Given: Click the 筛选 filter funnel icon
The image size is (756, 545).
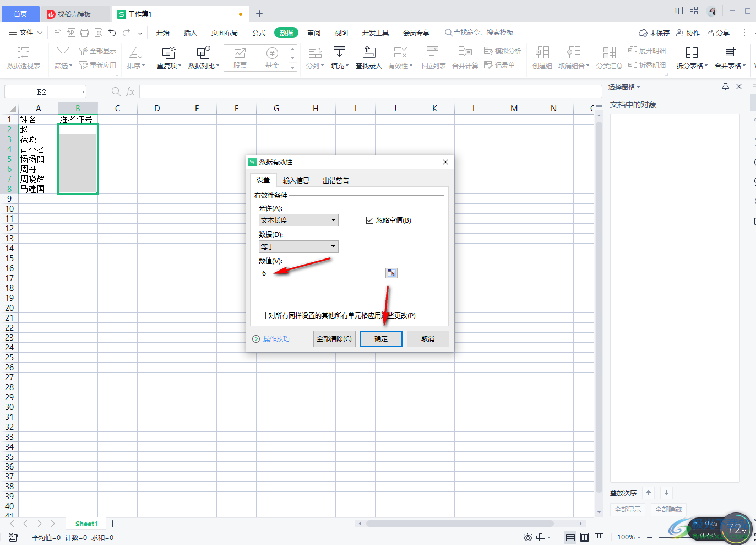Looking at the screenshot, I should (x=63, y=52).
